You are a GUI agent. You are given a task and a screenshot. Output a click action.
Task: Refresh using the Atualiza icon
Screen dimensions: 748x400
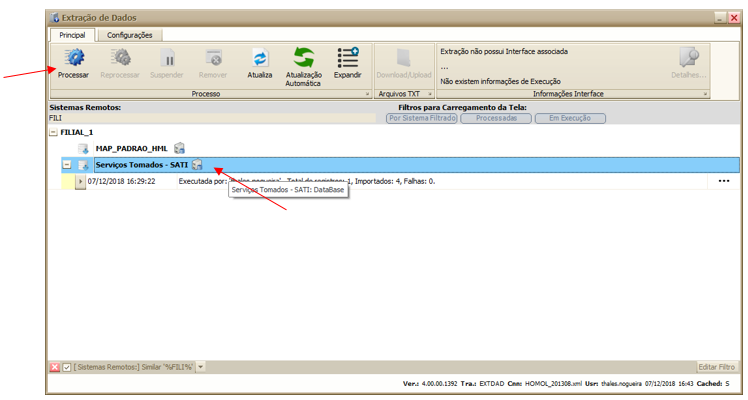click(x=260, y=58)
